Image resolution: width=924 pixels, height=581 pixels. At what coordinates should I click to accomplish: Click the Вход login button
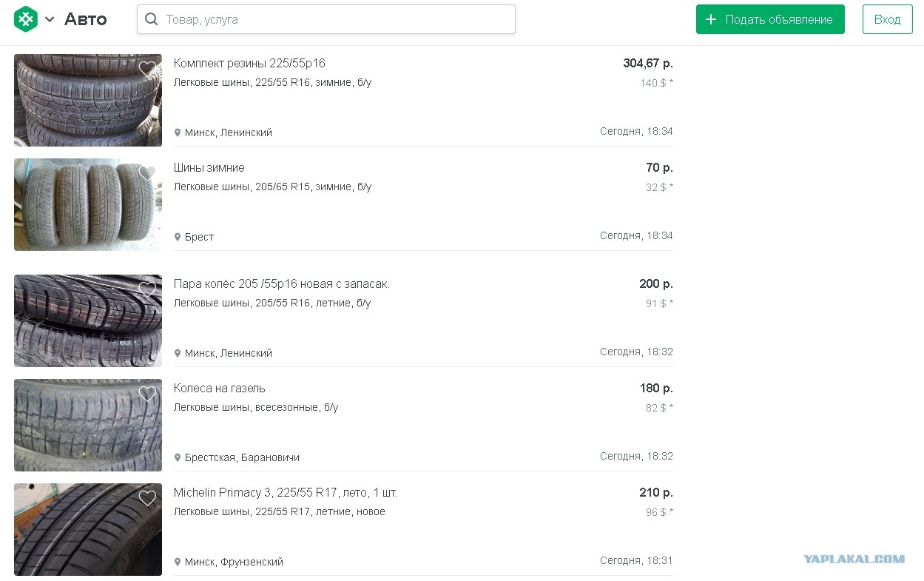(x=887, y=19)
